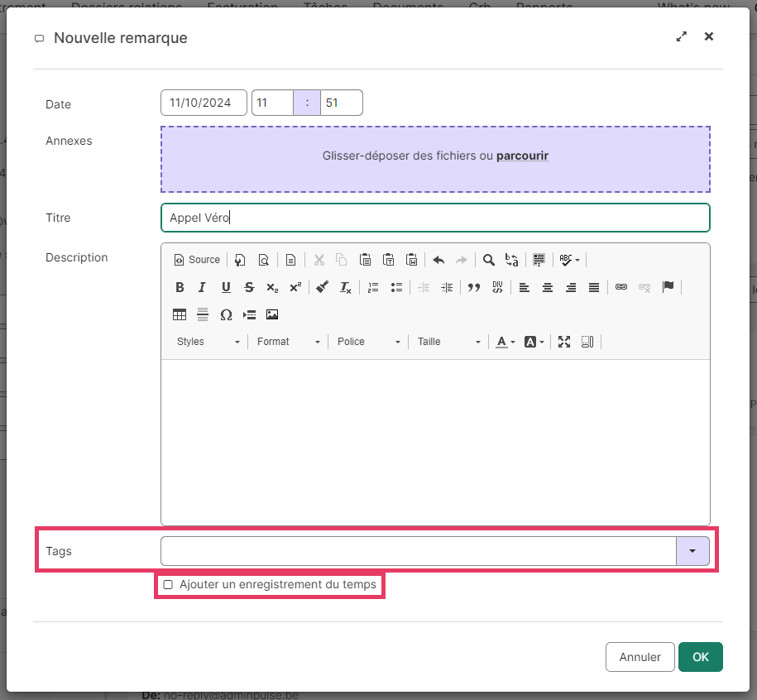Click inside the Tags field
Screen dimensions: 757x700
click(x=419, y=551)
